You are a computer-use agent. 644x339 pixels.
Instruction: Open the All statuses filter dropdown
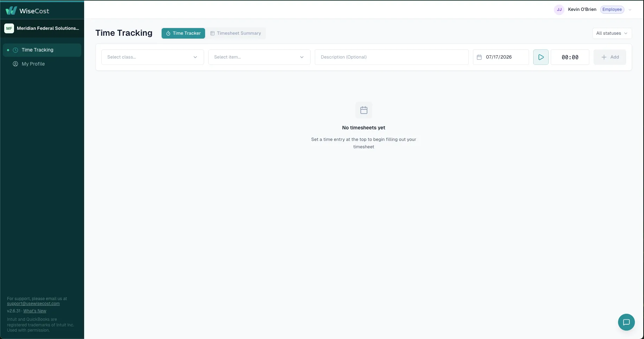[612, 33]
